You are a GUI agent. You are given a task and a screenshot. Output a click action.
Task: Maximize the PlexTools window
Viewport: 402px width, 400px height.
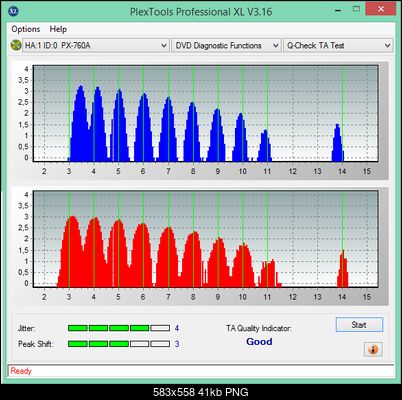click(x=356, y=9)
